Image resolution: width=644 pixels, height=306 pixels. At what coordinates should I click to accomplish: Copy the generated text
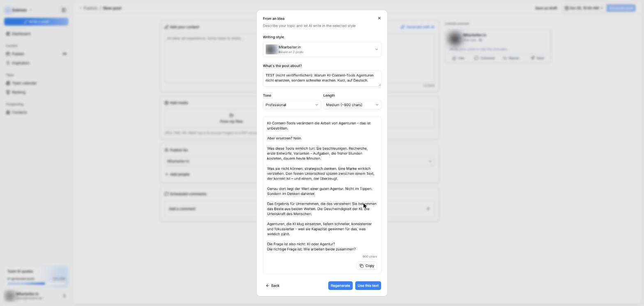(367, 266)
